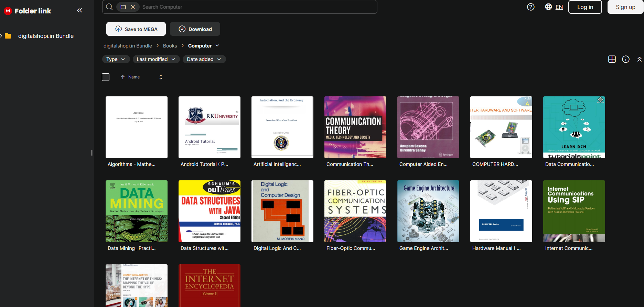The height and width of the screenshot is (307, 644).
Task: Click the search magnifier icon
Action: coord(109,7)
